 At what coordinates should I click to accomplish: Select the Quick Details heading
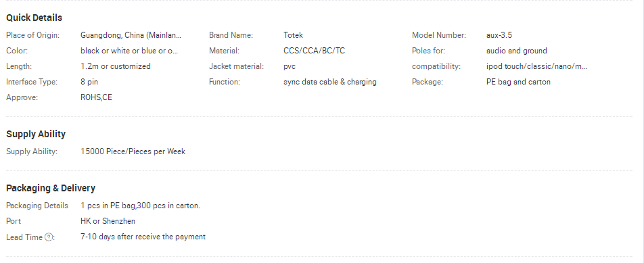click(34, 18)
